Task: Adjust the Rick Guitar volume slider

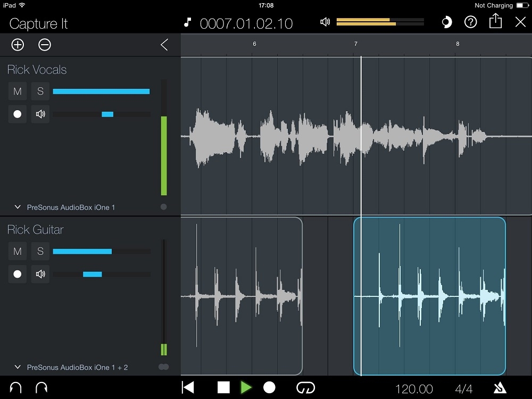Action: point(102,252)
